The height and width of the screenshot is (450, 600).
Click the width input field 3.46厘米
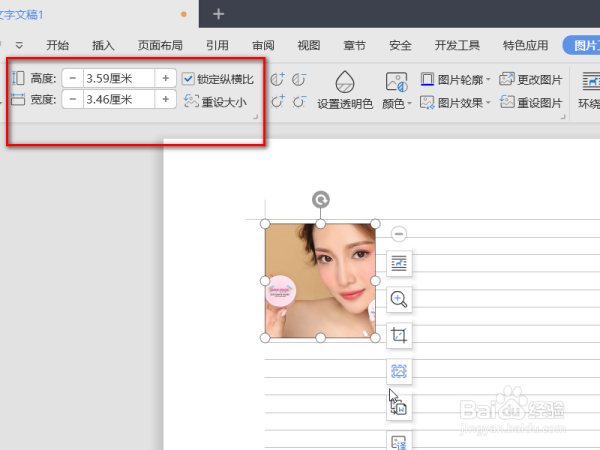click(x=119, y=99)
